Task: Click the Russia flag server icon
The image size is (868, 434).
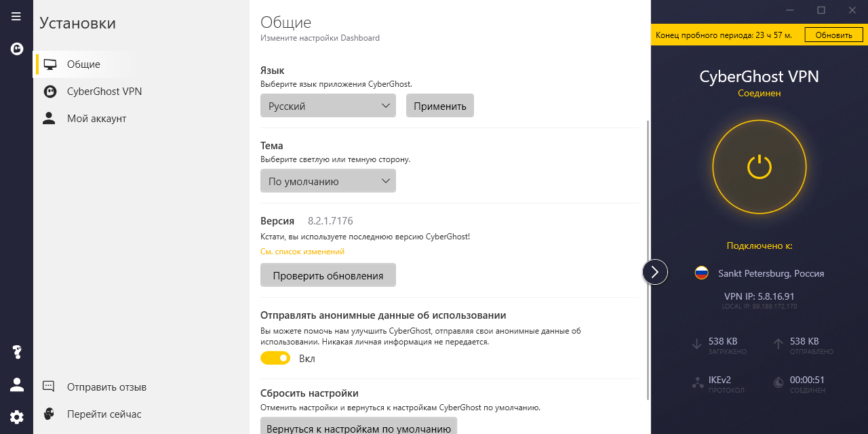Action: 701,273
